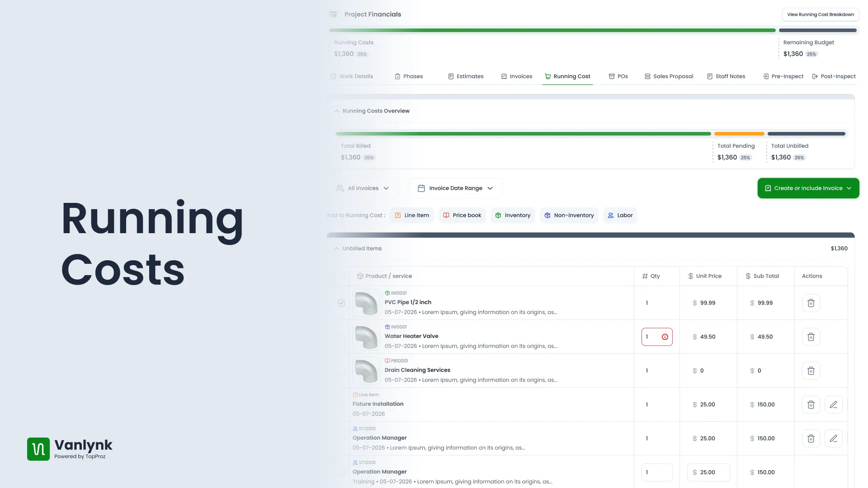This screenshot has height=488, width=868.
Task: Collapse the Unbilled Items section
Action: 337,249
